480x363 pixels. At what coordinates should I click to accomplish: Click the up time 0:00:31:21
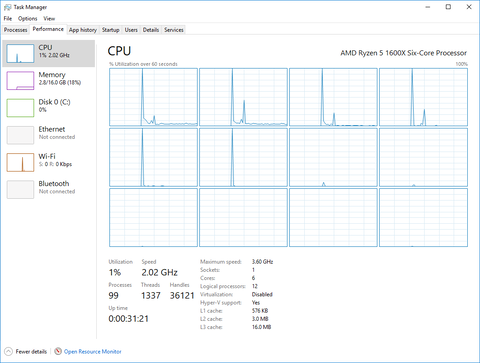click(128, 319)
